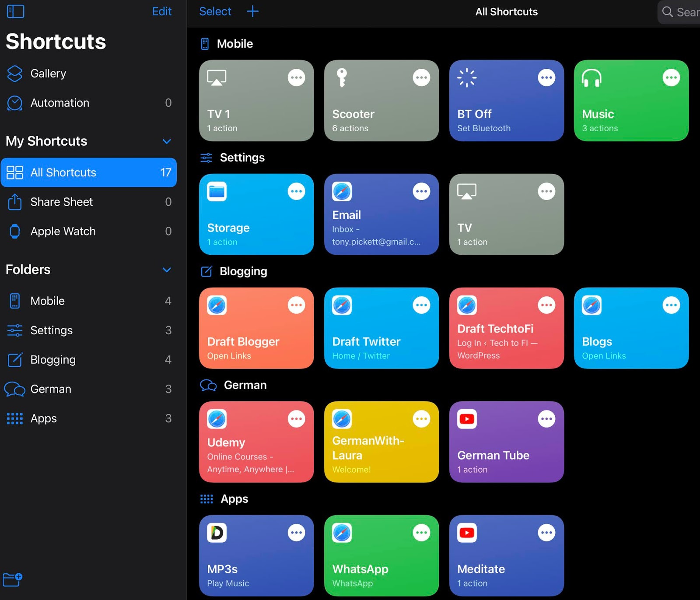Click the German section header
Screen dimensions: 700x600
233,385
